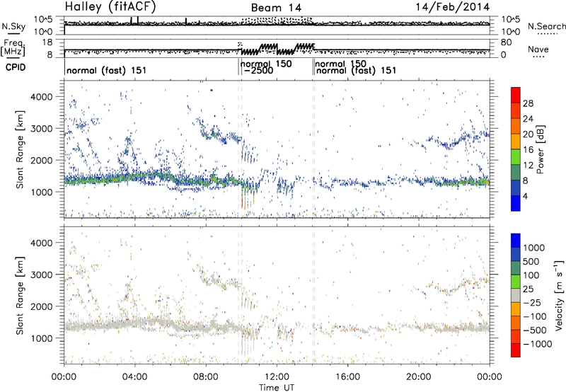The image size is (566, 392).
Task: Click the '16:00' time axis label
Action: tap(347, 377)
